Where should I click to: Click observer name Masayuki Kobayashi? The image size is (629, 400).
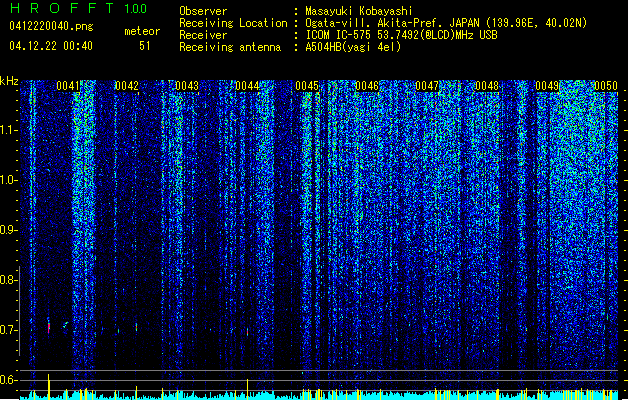click(x=359, y=11)
